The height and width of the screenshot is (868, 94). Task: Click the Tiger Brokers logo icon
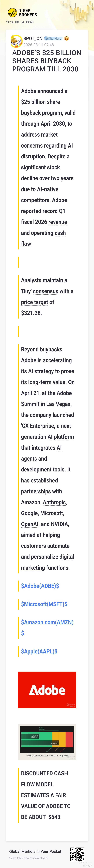(x=12, y=13)
